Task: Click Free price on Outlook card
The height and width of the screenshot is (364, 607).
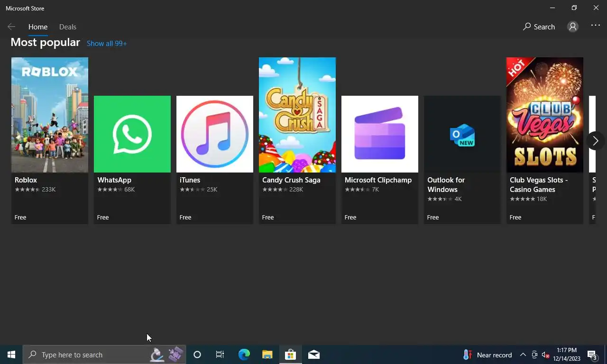Action: [433, 218]
